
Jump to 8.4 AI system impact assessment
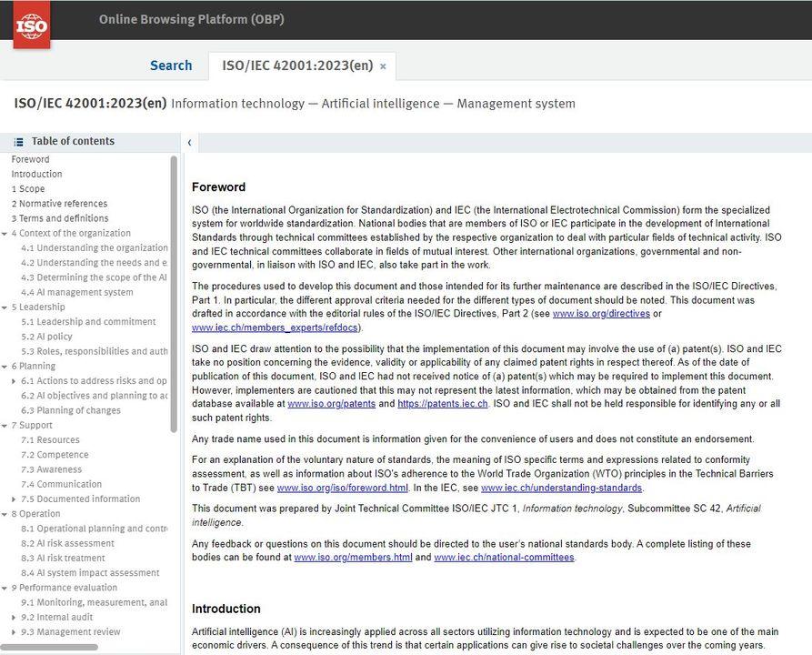pos(90,573)
